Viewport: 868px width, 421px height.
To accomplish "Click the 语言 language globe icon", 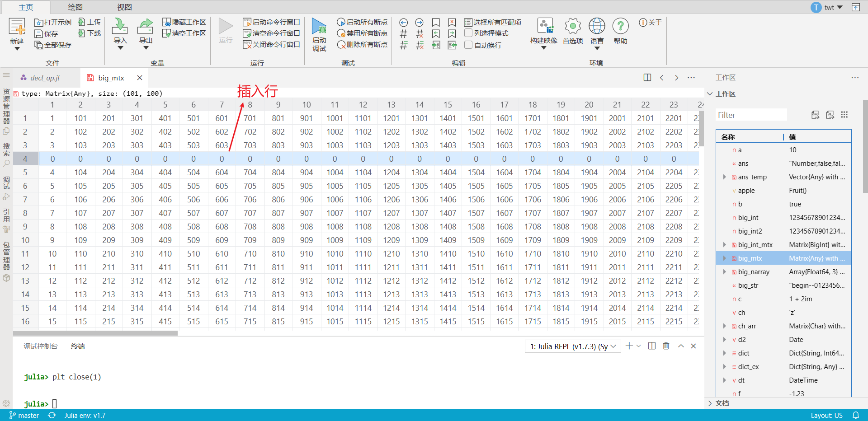I will click(x=597, y=26).
